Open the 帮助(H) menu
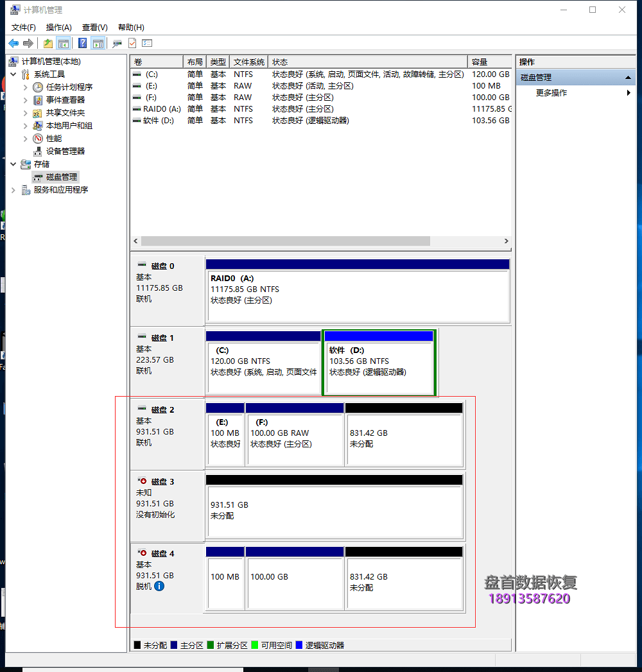This screenshot has height=672, width=642. tap(131, 28)
